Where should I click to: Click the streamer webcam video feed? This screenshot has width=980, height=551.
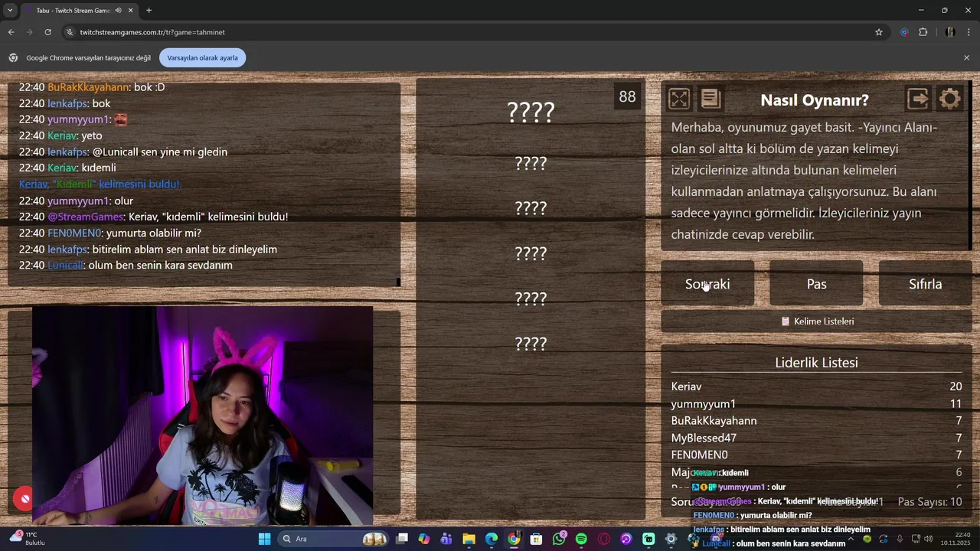pyautogui.click(x=202, y=416)
